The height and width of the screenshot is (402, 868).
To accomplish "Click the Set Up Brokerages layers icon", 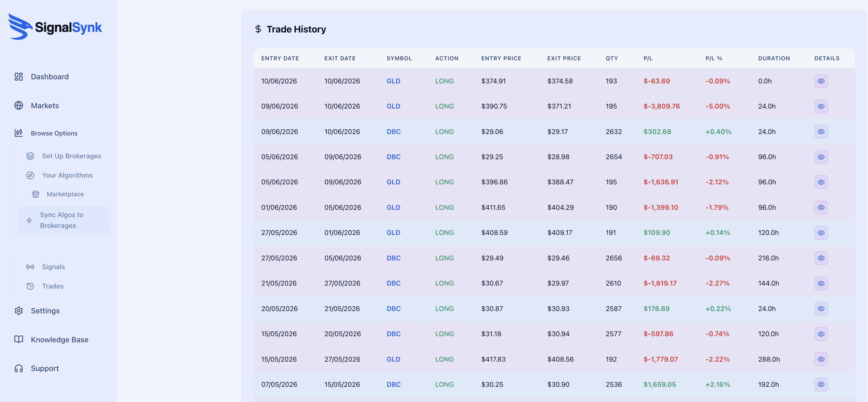I will [30, 156].
